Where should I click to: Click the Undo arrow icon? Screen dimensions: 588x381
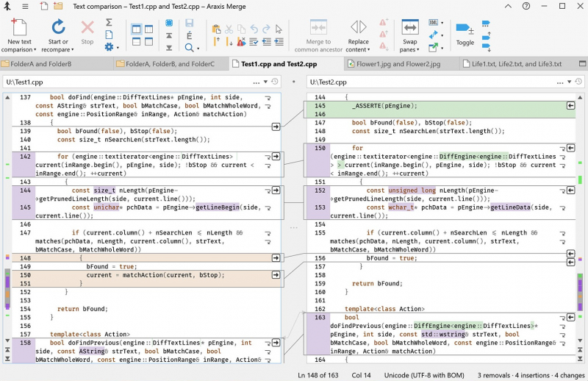[254, 29]
